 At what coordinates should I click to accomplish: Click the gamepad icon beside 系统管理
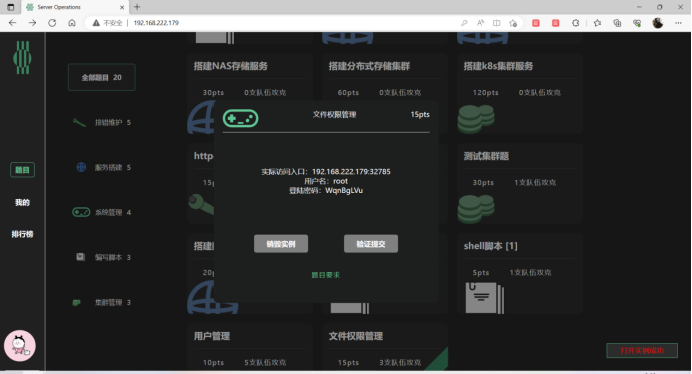coord(81,212)
